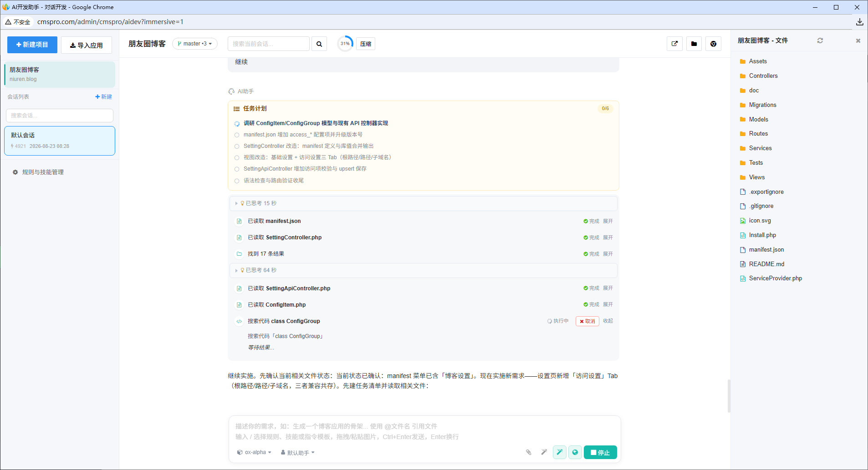Open the external link icon in toolbar
Viewport: 868px width, 470px height.
pos(674,44)
